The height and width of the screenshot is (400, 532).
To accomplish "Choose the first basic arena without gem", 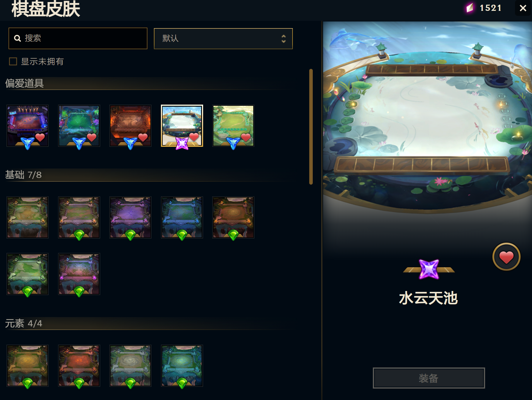I will pos(28,217).
